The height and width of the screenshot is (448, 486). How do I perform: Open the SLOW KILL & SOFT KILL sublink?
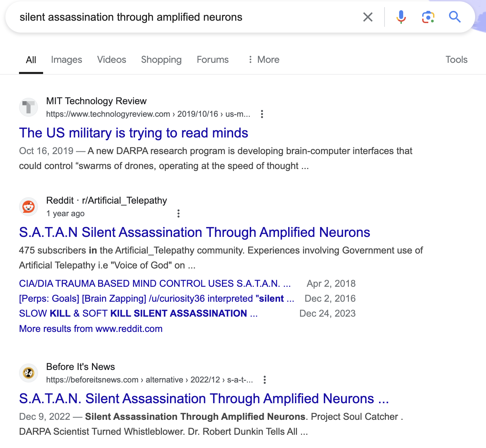tap(138, 314)
